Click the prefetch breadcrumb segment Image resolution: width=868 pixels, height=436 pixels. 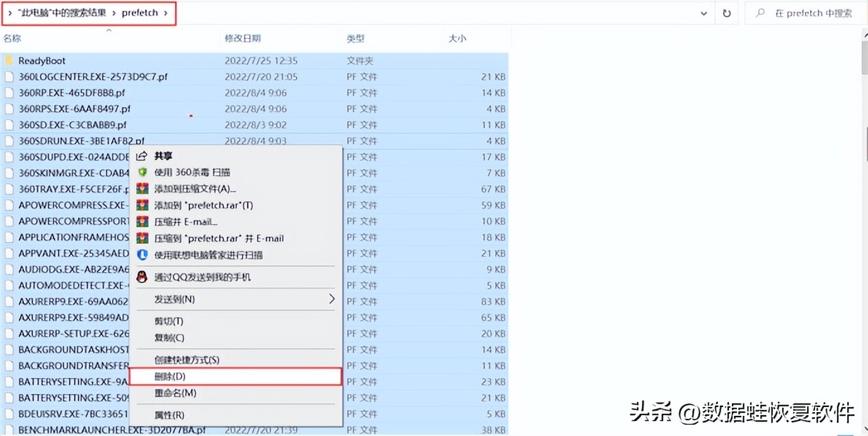(138, 12)
